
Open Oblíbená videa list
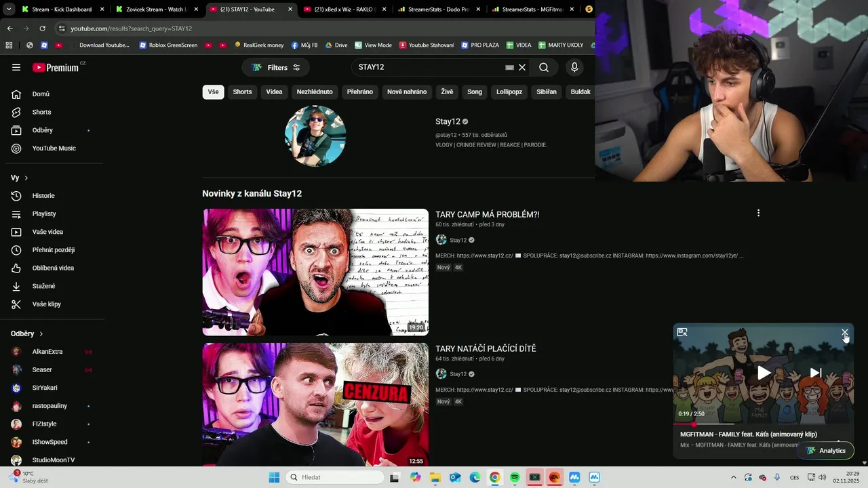[x=52, y=268]
